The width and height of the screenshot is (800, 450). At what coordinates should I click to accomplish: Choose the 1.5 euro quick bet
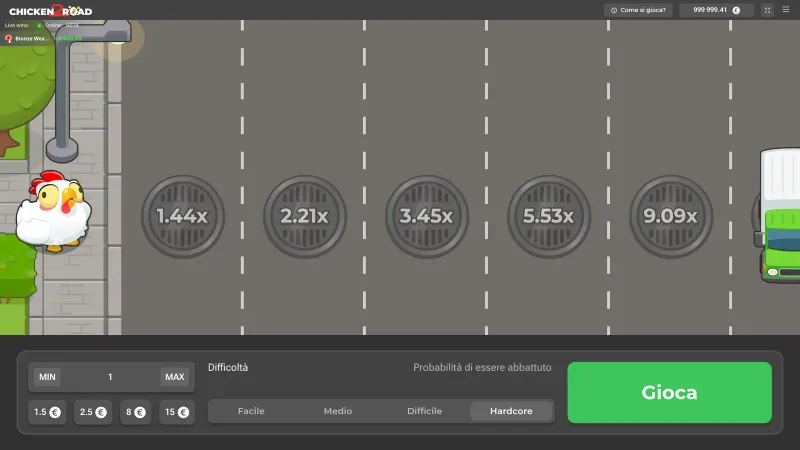click(x=47, y=412)
